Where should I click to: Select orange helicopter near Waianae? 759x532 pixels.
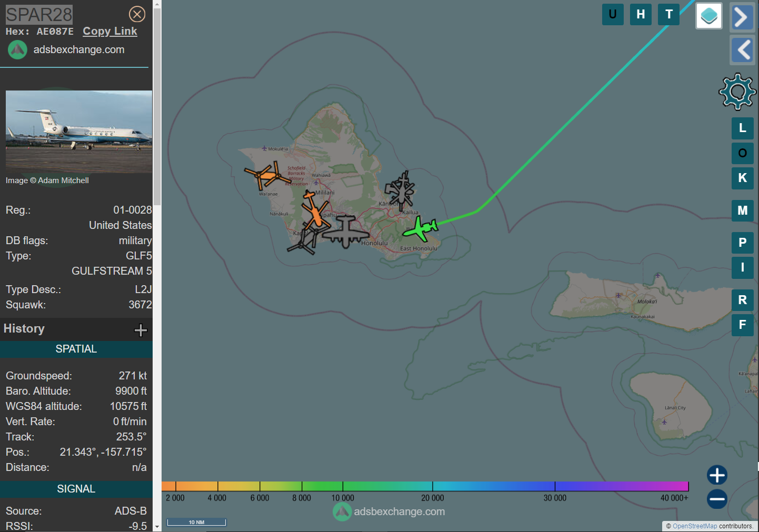[267, 176]
